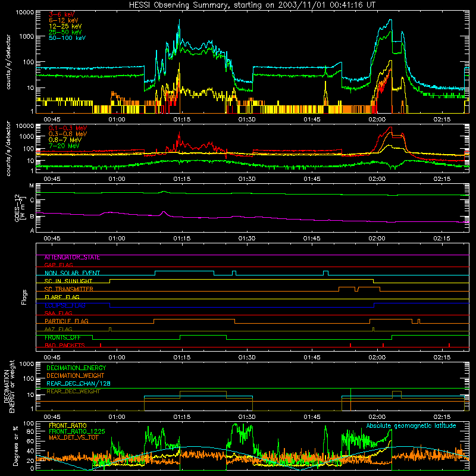Click the yellow 0.8-7 MeV legend label
This screenshot has height=476, width=476.
[x=65, y=140]
